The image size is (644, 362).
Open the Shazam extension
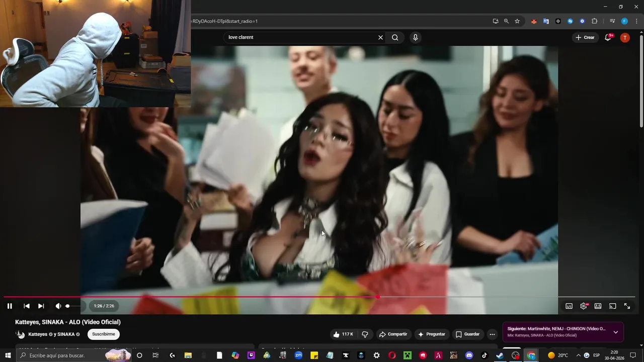tap(570, 21)
